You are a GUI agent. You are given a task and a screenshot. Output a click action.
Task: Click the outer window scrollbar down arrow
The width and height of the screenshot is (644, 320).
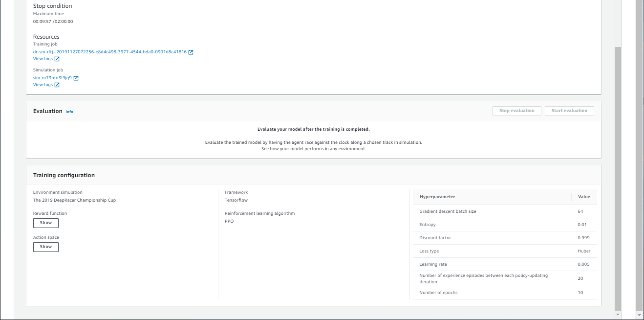(x=640, y=314)
